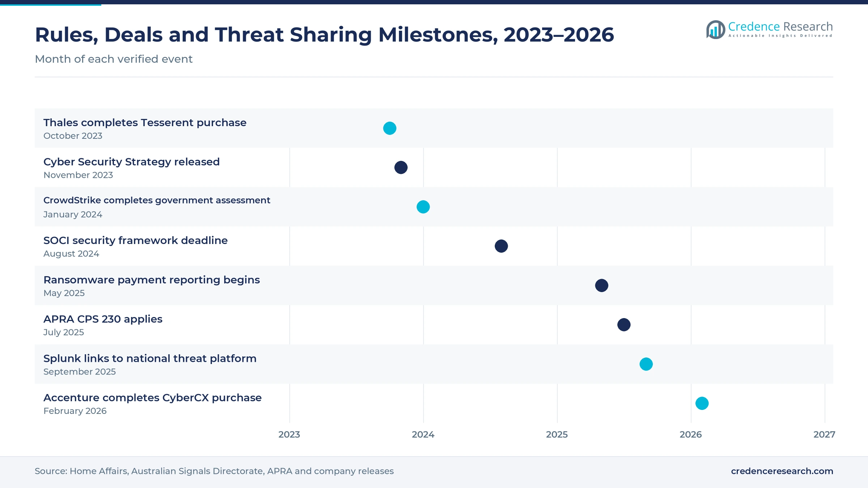Click the 'July 2025' date text
Viewport: 868px width, 488px height.
pyautogui.click(x=64, y=332)
